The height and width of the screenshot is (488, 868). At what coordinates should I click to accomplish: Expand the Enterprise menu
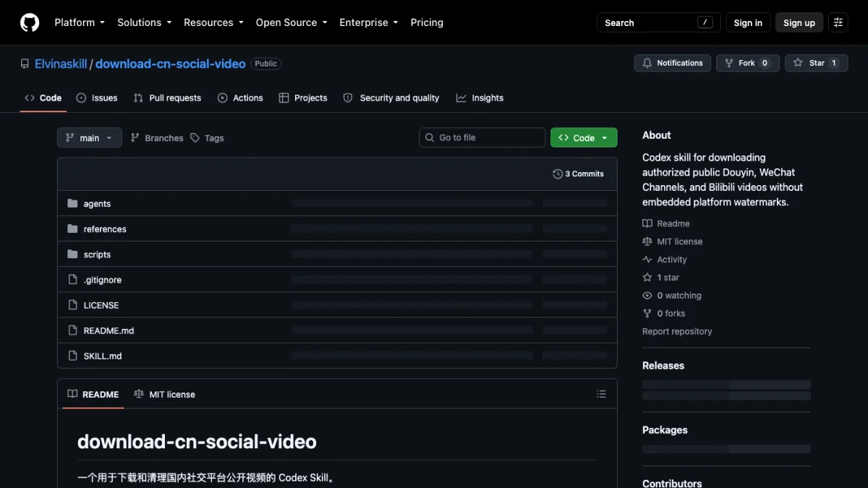(x=369, y=22)
